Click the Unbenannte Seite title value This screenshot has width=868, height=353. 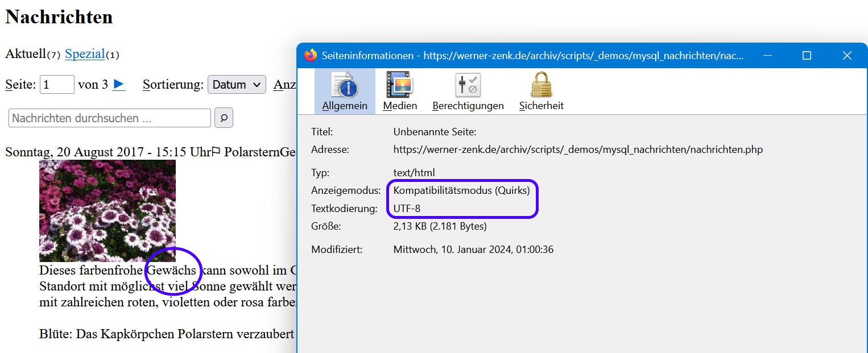(x=435, y=132)
